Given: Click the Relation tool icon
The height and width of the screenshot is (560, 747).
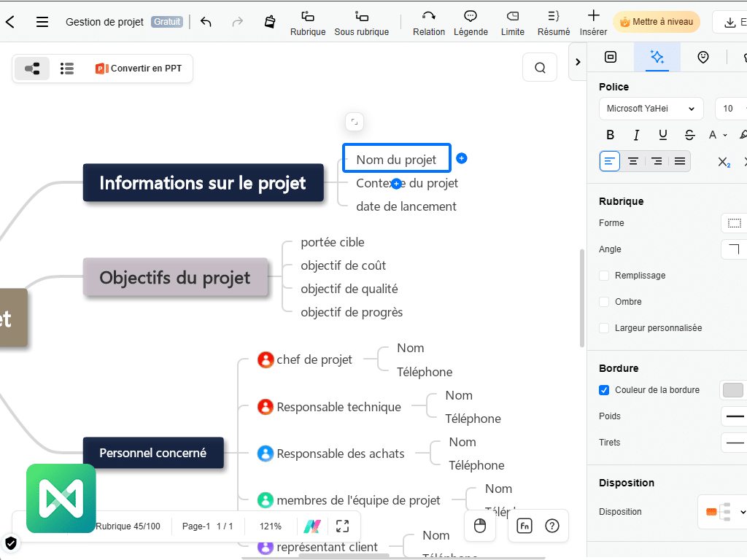Looking at the screenshot, I should coord(428,16).
